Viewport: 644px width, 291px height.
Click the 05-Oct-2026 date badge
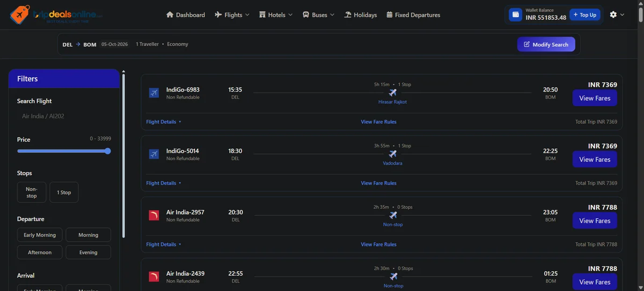[x=115, y=44]
